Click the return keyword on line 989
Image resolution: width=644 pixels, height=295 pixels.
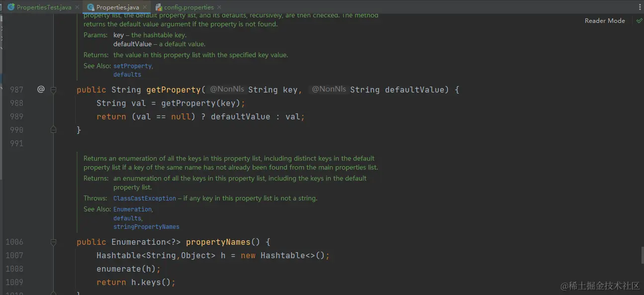111,116
